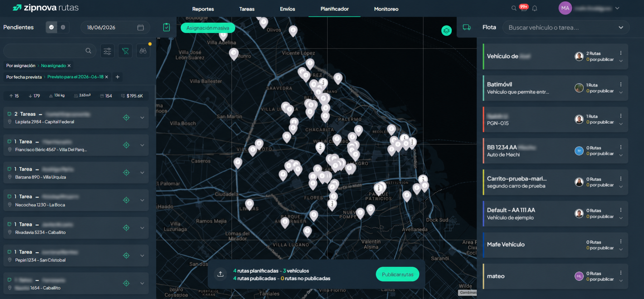Viewport: 644px width, 299px height.
Task: Open the filter sliders settings
Action: pyautogui.click(x=107, y=51)
